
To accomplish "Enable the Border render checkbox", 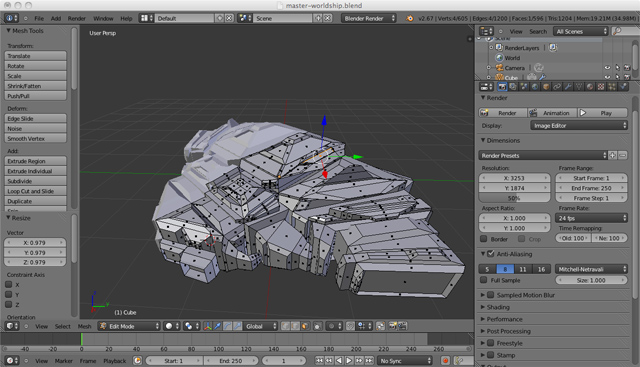I will click(x=484, y=239).
